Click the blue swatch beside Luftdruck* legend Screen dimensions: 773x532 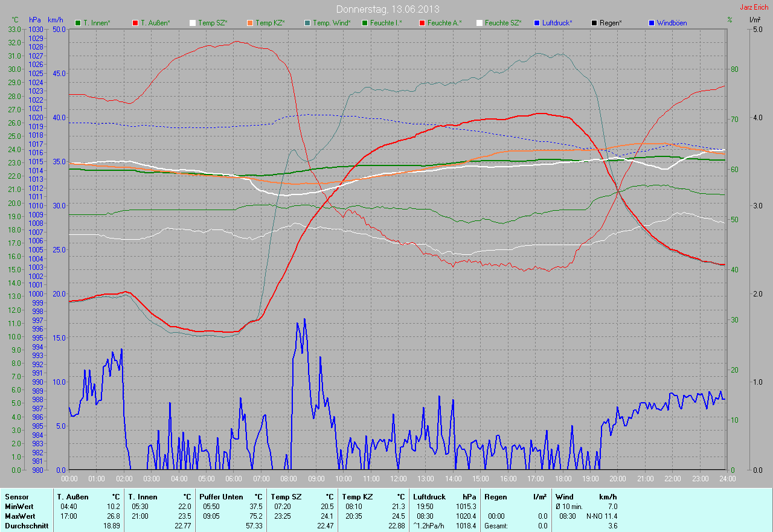click(537, 23)
